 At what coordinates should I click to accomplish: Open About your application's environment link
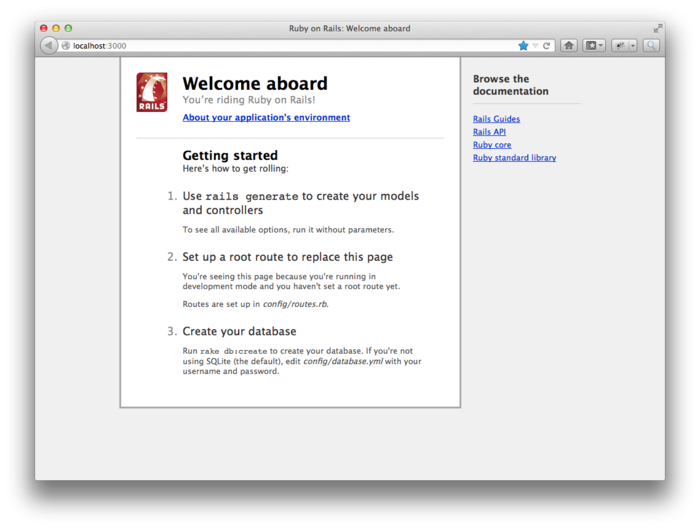(266, 117)
